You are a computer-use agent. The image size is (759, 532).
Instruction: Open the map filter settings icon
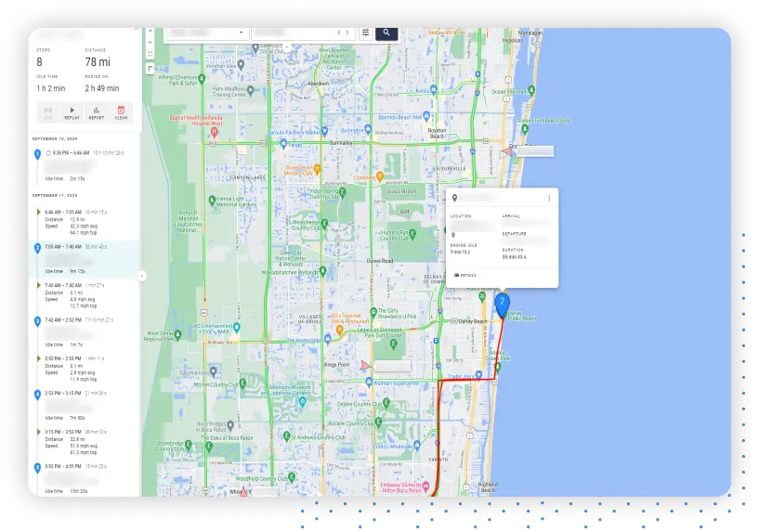(366, 32)
